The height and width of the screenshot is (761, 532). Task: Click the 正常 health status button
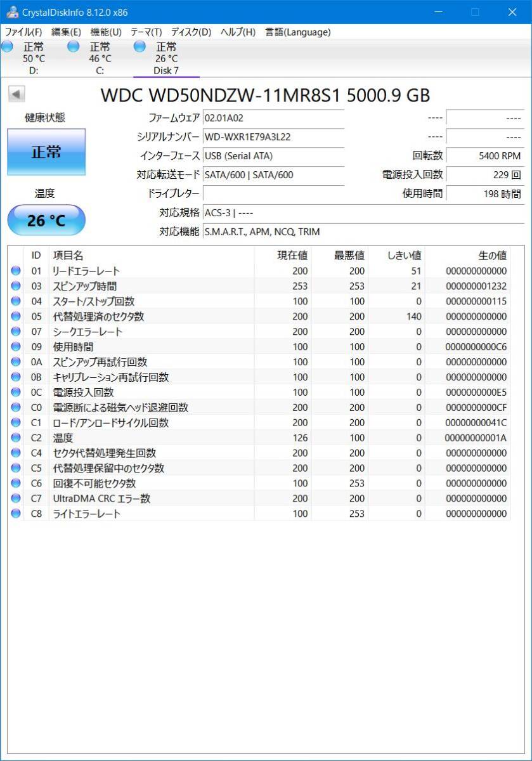tap(46, 152)
